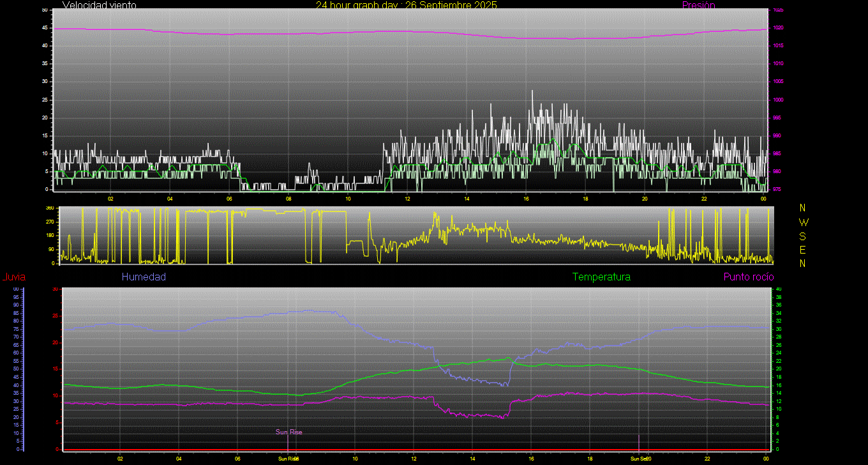This screenshot has width=868, height=465.
Task: Click the 'S' compass direction letter
Action: (x=803, y=236)
